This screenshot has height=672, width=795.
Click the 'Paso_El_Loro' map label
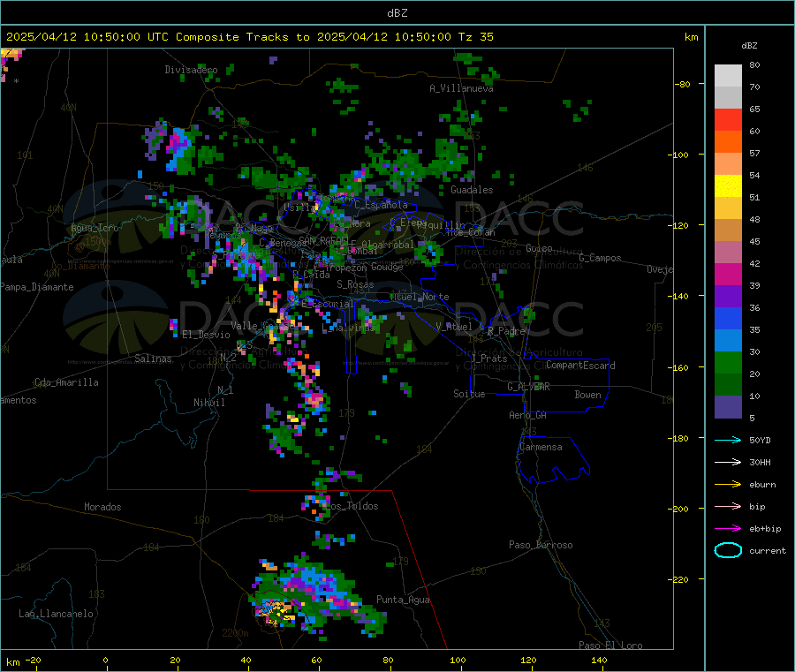coord(610,646)
